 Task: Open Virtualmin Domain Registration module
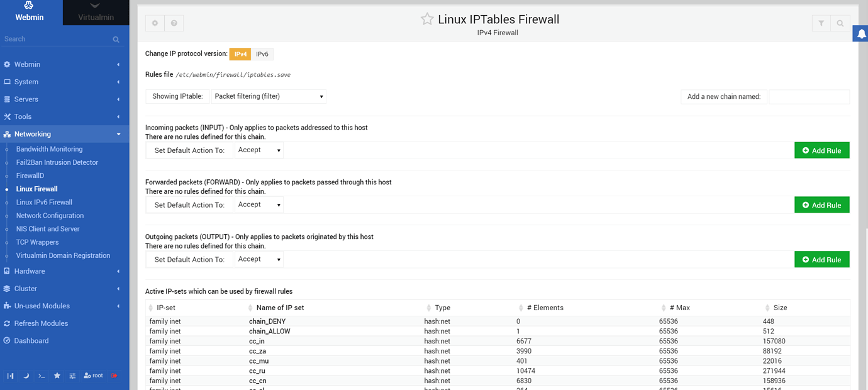pos(63,255)
